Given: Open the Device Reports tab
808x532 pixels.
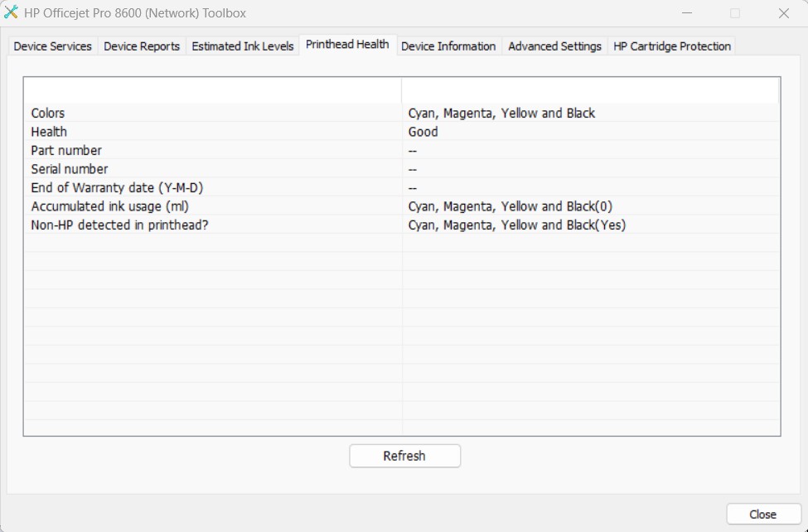Looking at the screenshot, I should pyautogui.click(x=142, y=46).
